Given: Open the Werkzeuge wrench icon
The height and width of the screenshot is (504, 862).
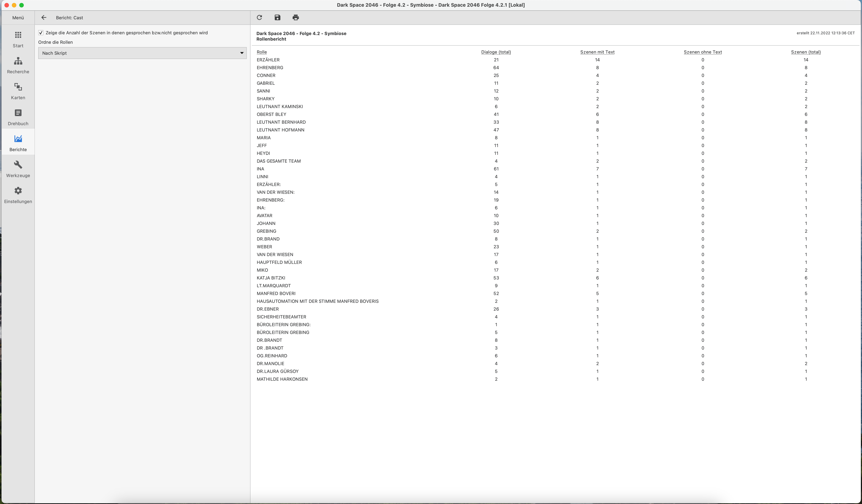Looking at the screenshot, I should coord(18,165).
